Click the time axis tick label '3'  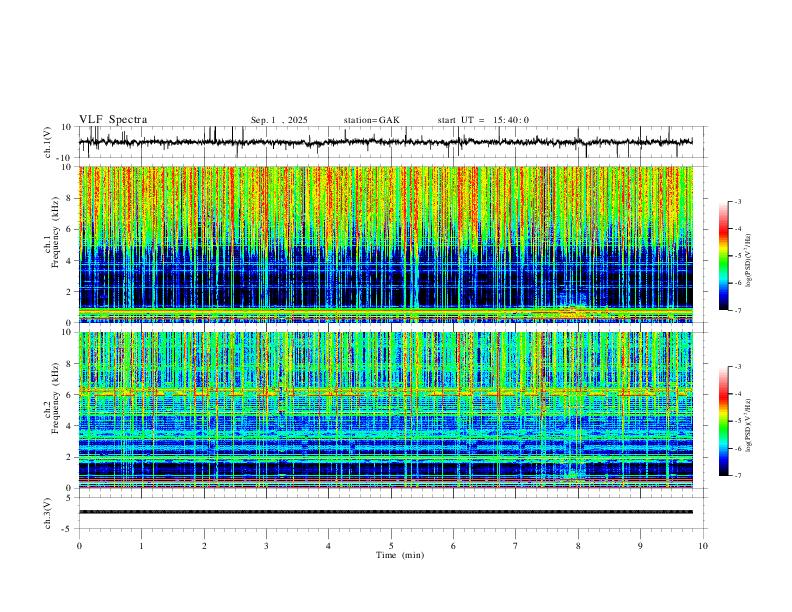click(266, 546)
